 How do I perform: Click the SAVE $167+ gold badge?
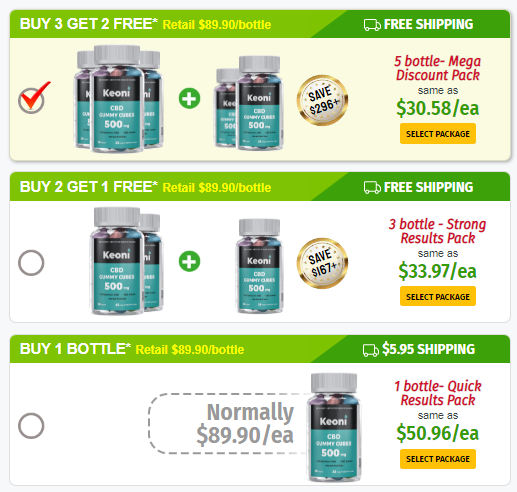[322, 263]
